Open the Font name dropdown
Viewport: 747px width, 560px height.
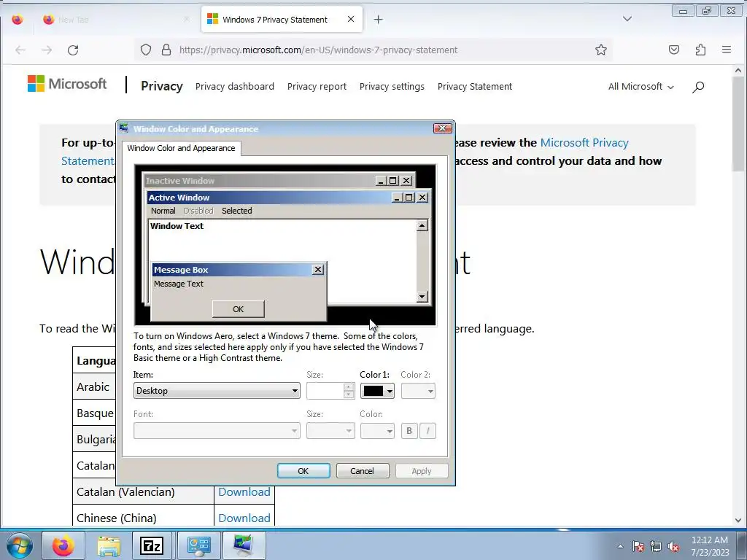tap(217, 431)
